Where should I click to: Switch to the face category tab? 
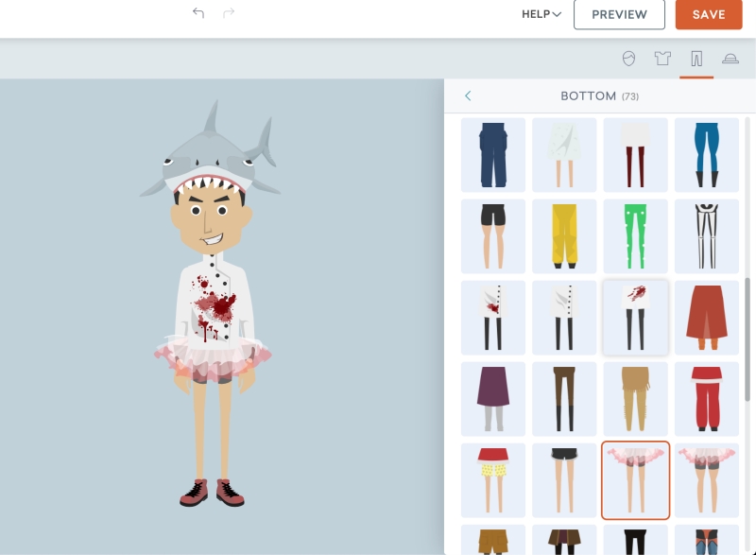pos(628,59)
